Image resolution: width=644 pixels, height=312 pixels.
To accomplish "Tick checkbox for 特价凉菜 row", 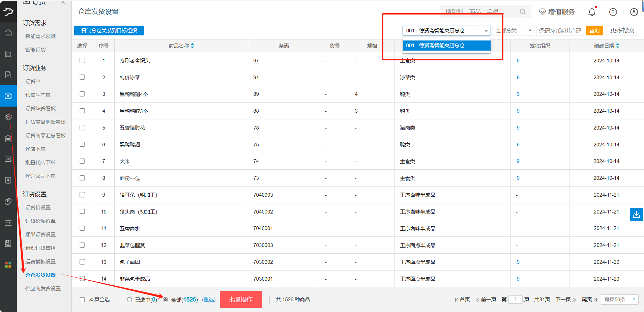I will [x=82, y=77].
